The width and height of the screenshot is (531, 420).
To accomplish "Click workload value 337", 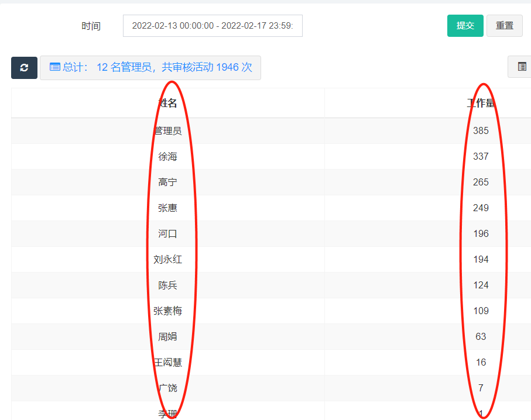I will pos(481,156).
